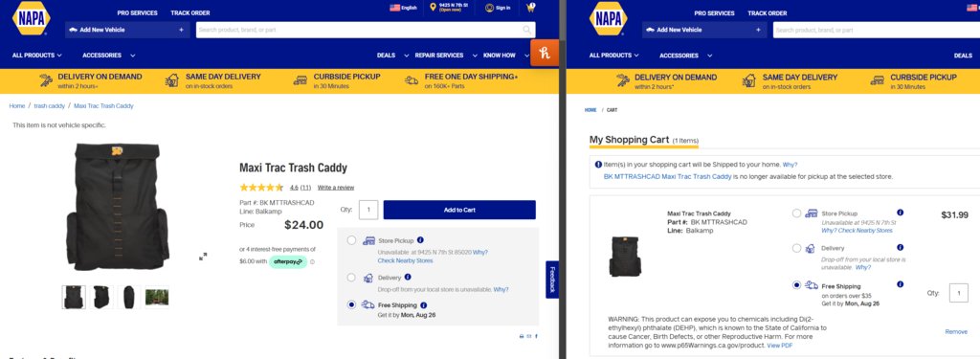Click the five-star rating display

[261, 187]
